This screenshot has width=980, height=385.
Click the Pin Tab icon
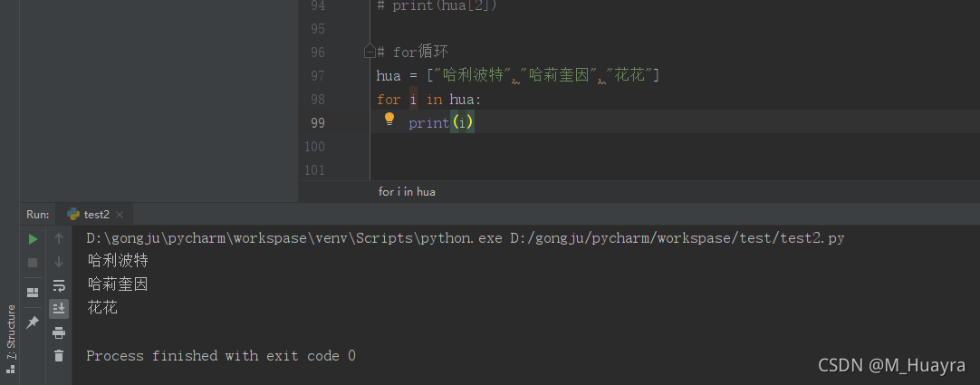[33, 322]
